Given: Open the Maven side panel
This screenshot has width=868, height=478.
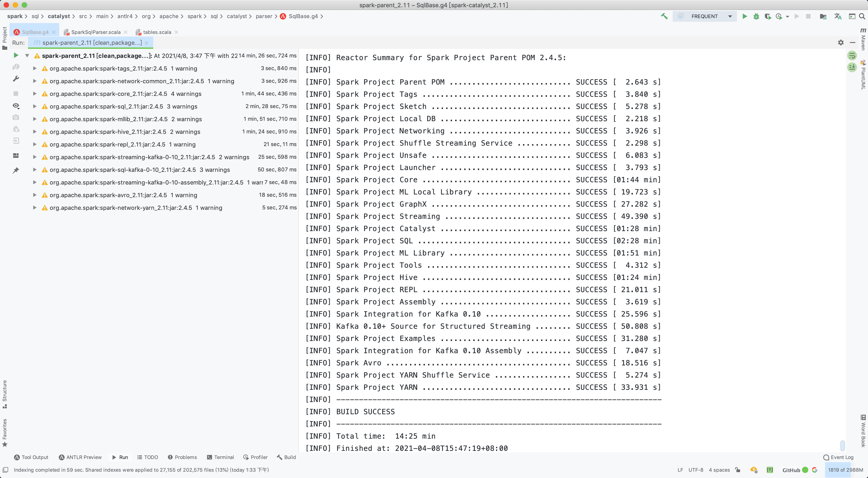Looking at the screenshot, I should click(863, 39).
